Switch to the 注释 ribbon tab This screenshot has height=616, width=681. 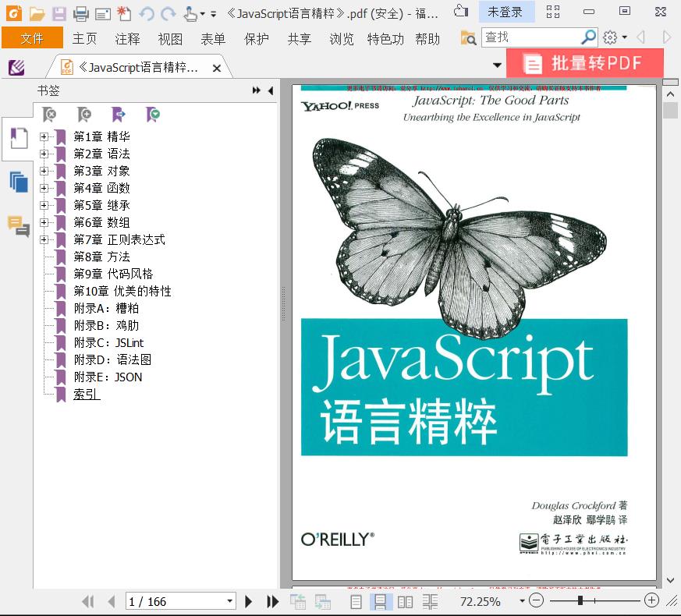pos(127,39)
